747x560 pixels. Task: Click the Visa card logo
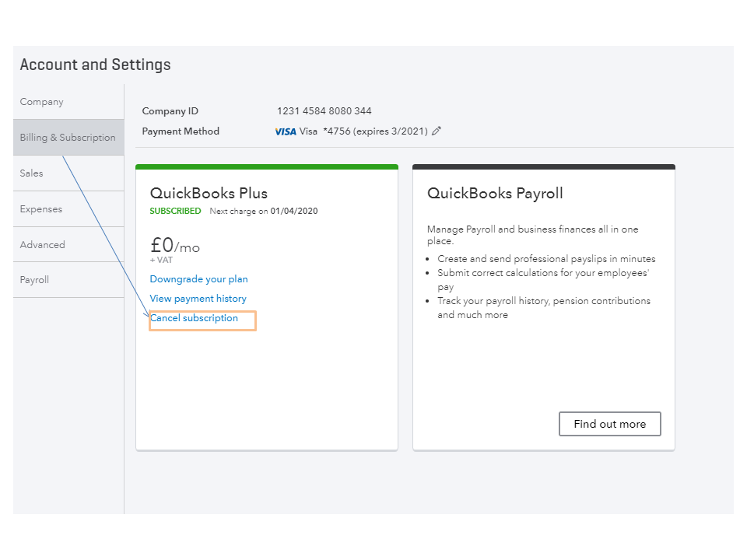286,131
